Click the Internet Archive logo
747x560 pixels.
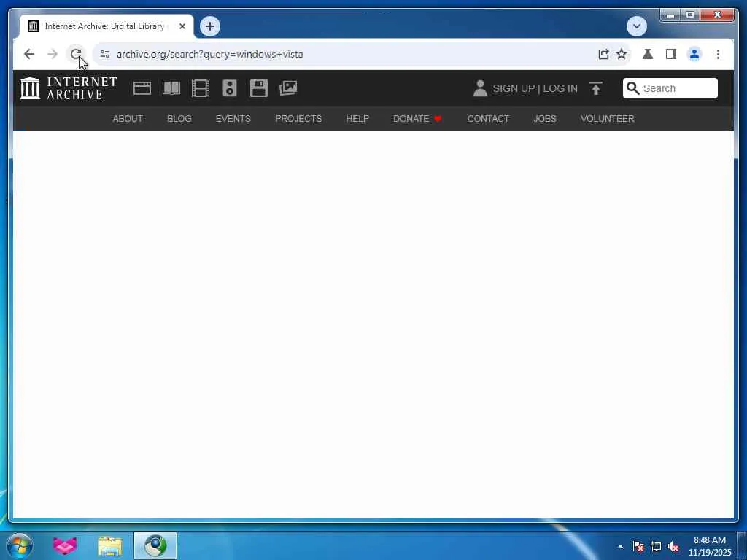pos(69,88)
